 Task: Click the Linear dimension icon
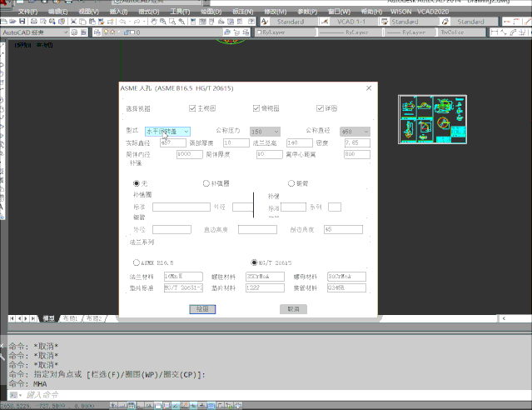[495, 32]
